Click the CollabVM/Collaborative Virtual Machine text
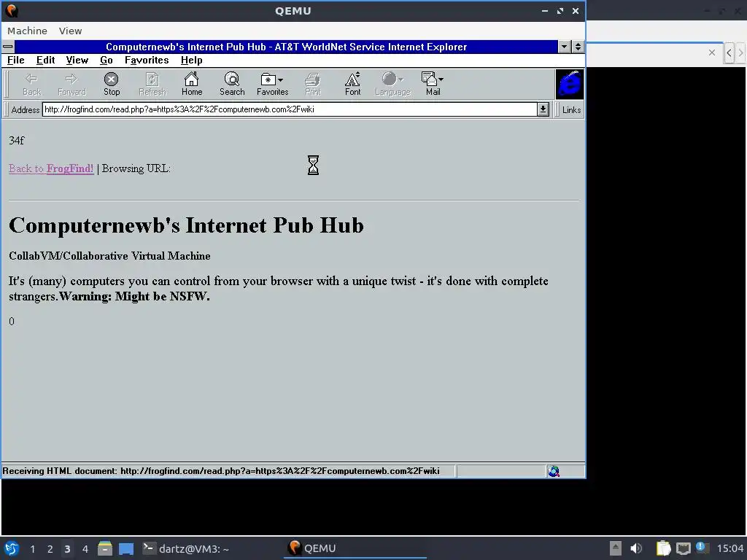 point(109,256)
